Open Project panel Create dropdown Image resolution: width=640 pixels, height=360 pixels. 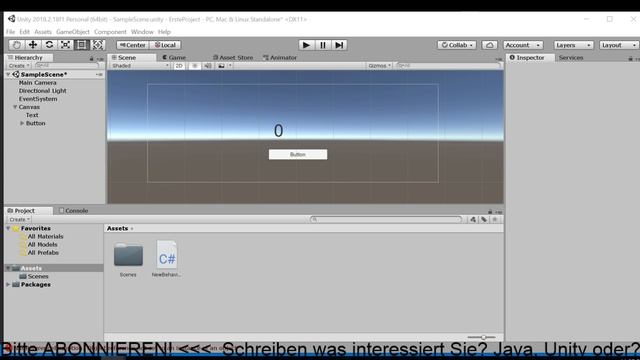[x=19, y=220]
